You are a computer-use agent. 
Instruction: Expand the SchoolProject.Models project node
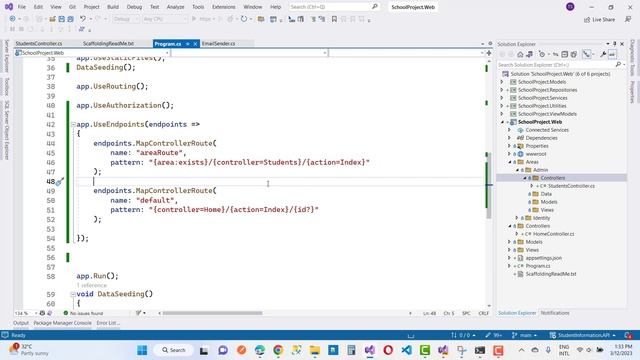click(x=502, y=82)
